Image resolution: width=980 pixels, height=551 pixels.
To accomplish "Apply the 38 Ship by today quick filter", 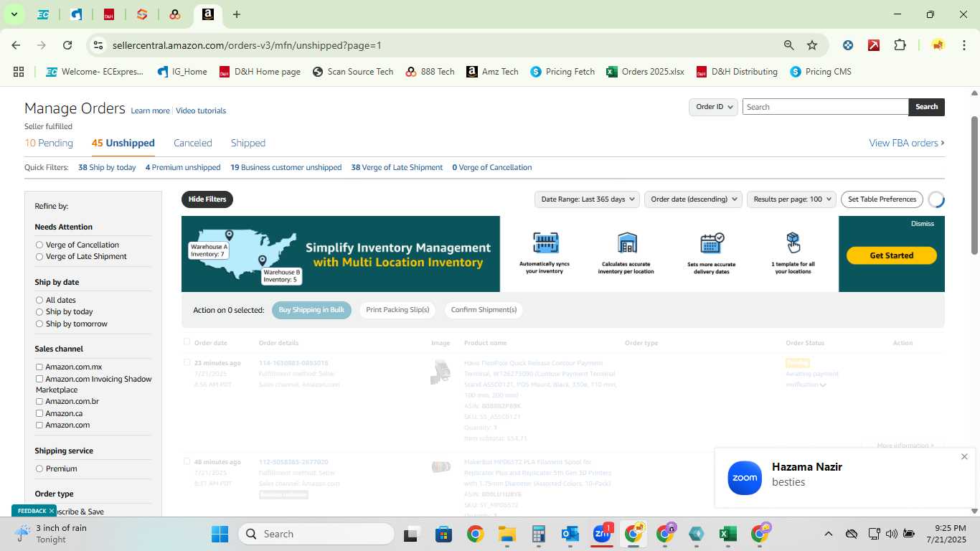I will (107, 167).
